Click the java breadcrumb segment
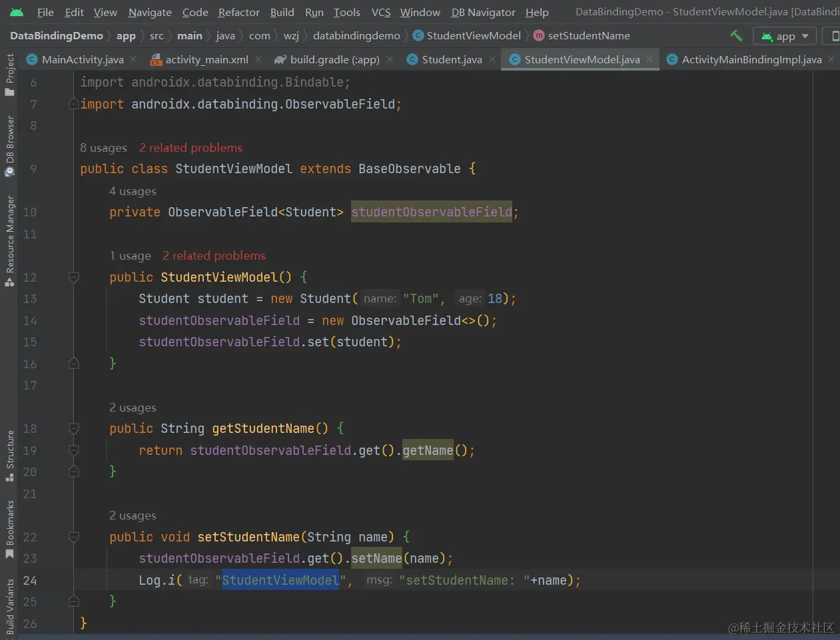840x640 pixels. tap(225, 35)
